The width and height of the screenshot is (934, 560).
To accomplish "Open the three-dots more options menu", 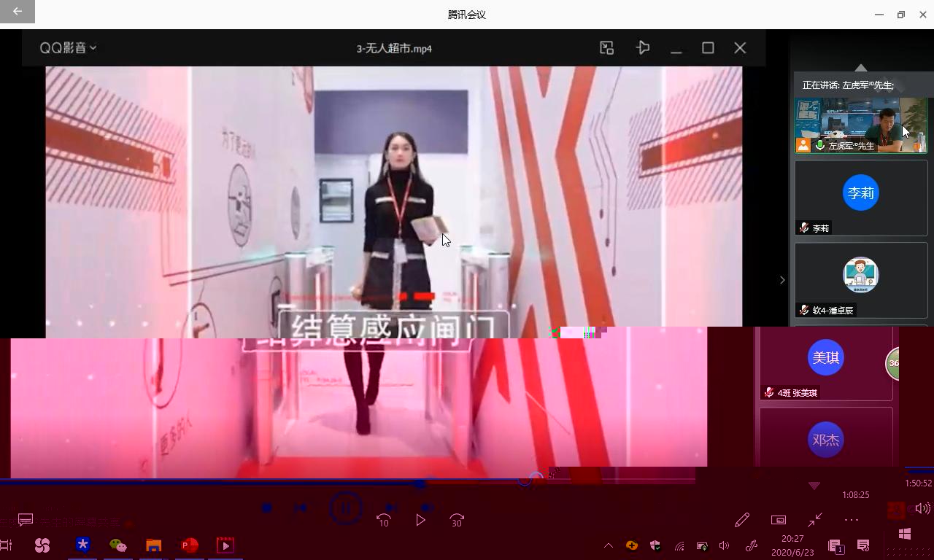I will pos(852,520).
